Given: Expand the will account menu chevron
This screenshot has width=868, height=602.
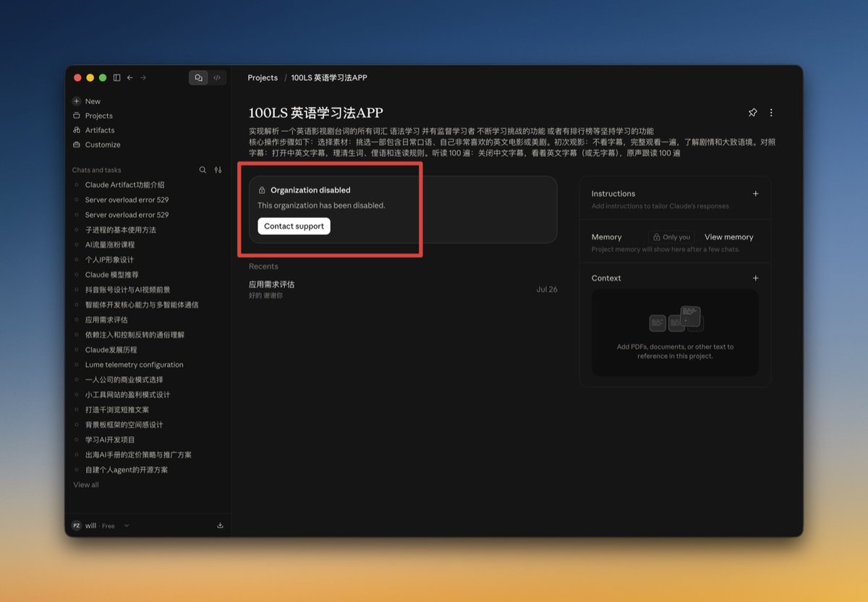Looking at the screenshot, I should 127,525.
